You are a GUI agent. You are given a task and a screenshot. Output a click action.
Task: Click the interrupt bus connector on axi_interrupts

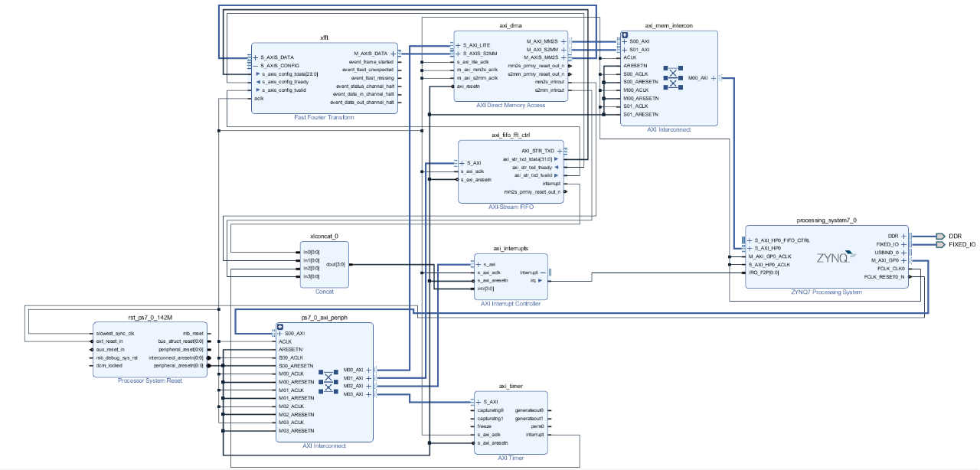click(x=550, y=273)
